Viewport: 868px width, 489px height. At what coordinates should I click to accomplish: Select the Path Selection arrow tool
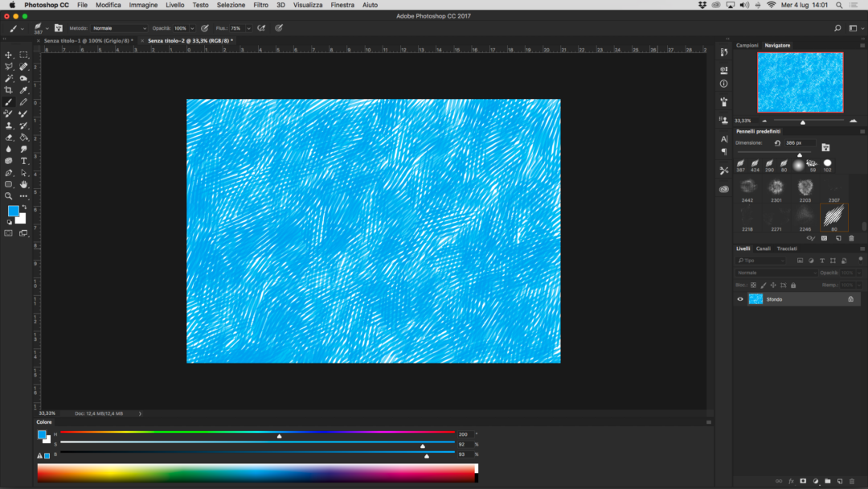pos(23,173)
